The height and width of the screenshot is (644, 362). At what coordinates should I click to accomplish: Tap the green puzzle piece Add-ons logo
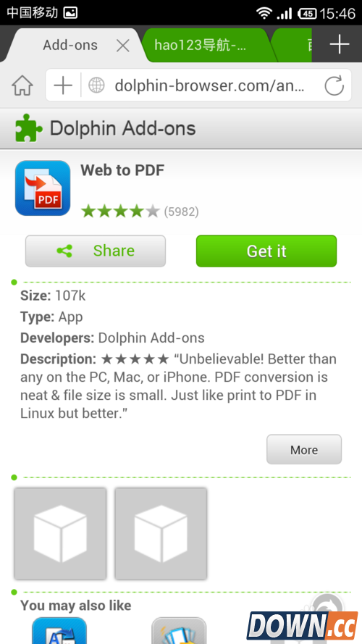(x=28, y=128)
